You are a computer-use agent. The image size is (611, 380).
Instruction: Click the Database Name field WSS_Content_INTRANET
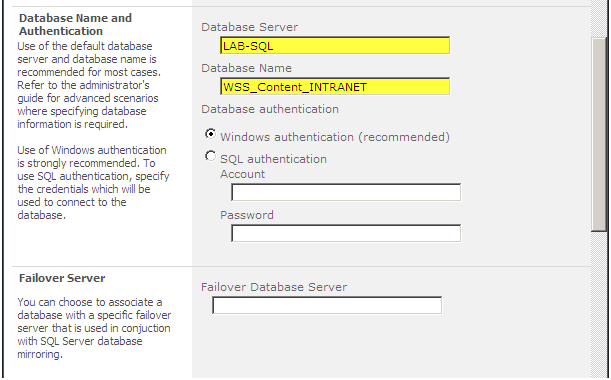(x=335, y=87)
